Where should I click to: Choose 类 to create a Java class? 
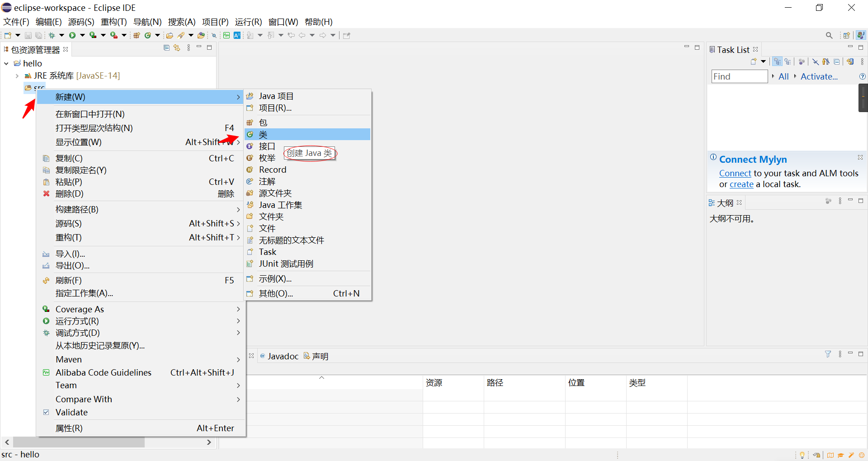tap(307, 135)
